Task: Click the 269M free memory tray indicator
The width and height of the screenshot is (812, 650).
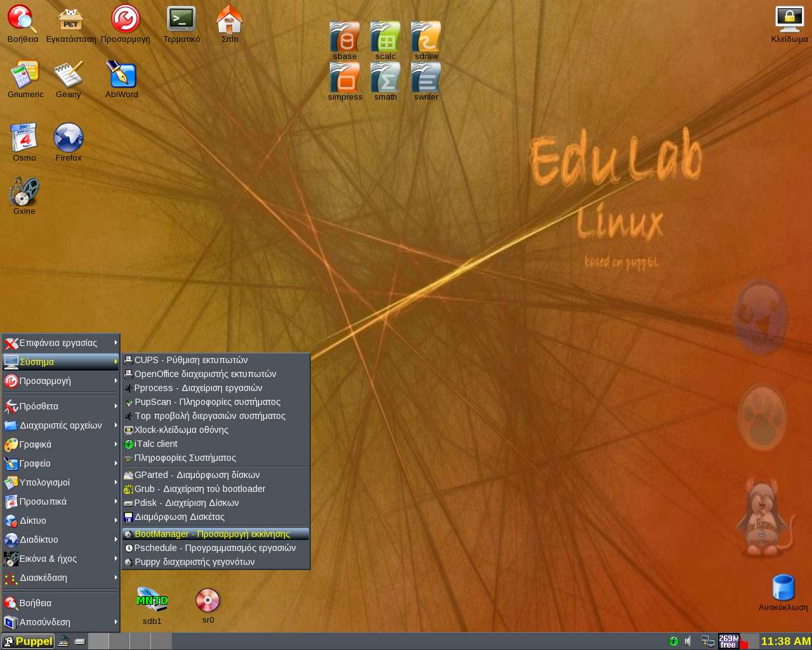Action: coord(729,641)
